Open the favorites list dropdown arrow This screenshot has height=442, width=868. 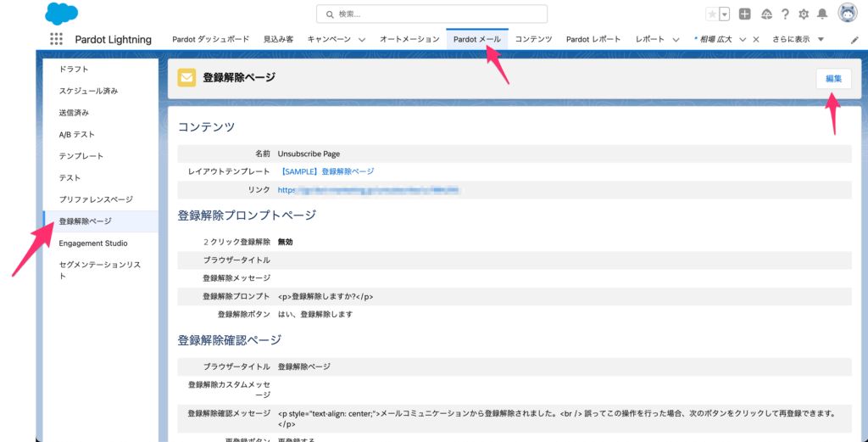pos(724,14)
